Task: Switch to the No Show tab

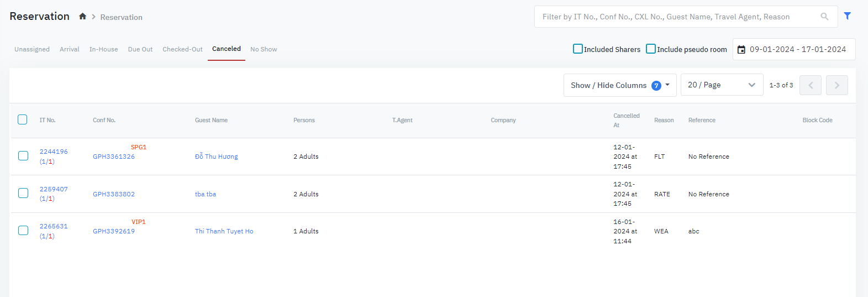Action: (x=264, y=49)
